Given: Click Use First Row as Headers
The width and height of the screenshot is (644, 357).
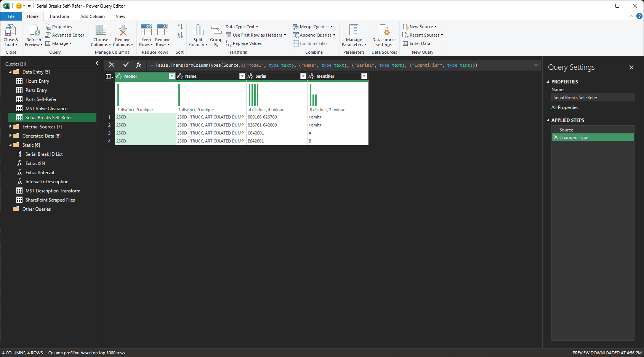Looking at the screenshot, I should click(256, 35).
